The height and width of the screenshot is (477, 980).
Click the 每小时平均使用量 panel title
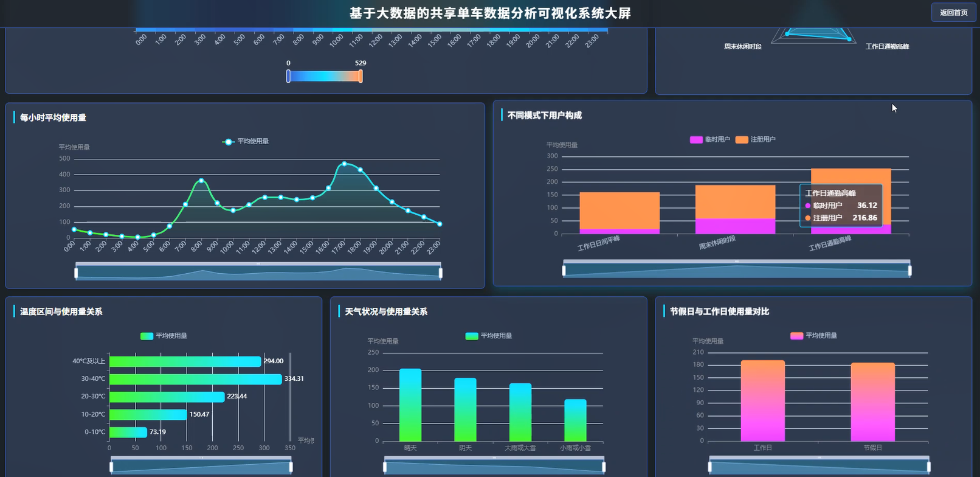coord(53,117)
